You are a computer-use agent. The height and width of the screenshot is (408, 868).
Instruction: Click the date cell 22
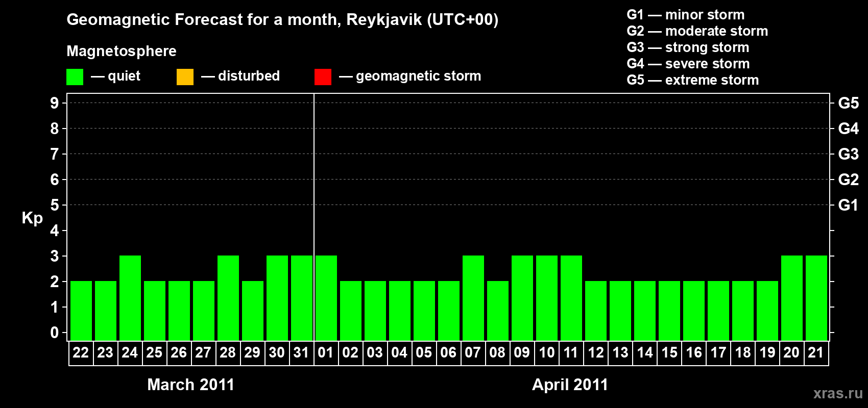(81, 353)
